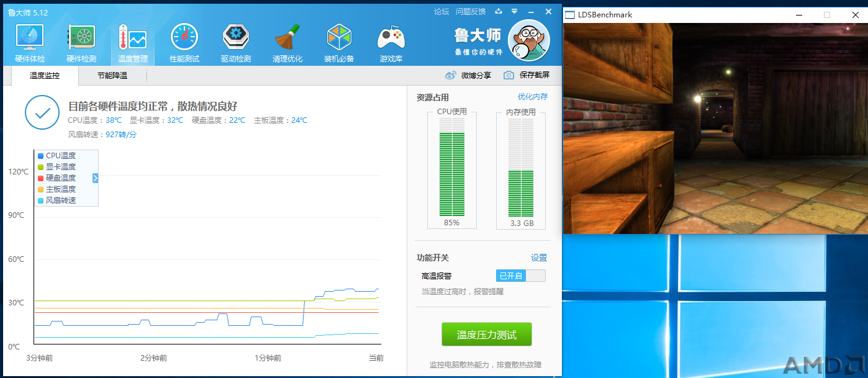Collapse the chart legend using its arrow
The height and width of the screenshot is (378, 868).
96,178
